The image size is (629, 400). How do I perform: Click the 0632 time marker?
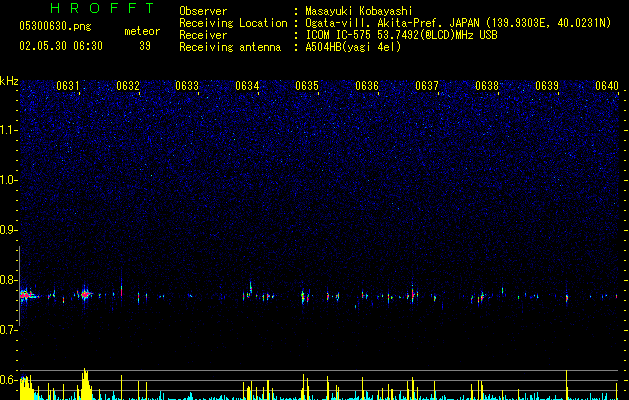tap(128, 86)
